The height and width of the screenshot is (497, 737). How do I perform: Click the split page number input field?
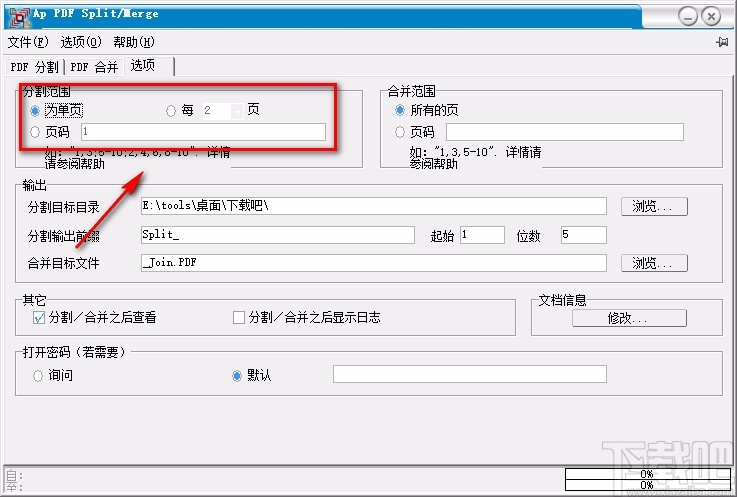click(x=204, y=132)
